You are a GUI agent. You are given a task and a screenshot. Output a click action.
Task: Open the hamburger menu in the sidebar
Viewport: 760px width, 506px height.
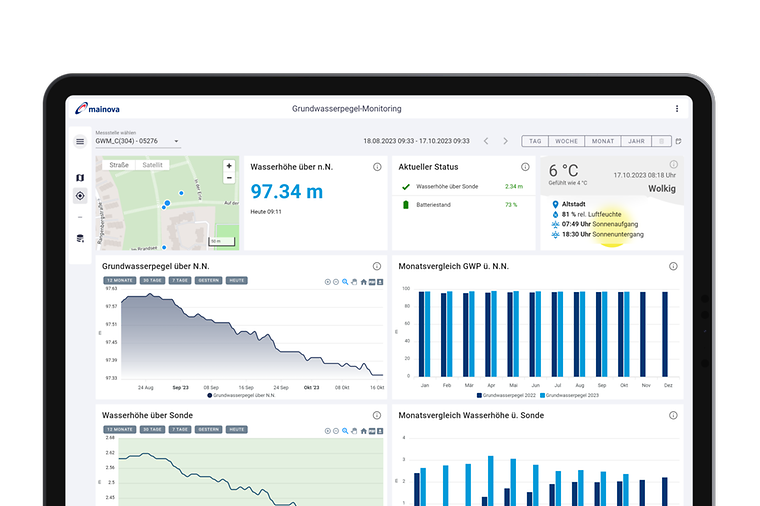pos(80,142)
